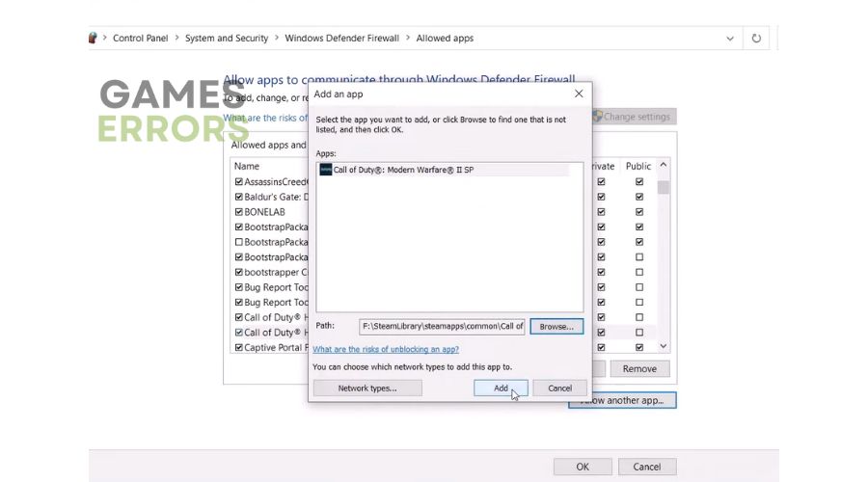
Task: Toggle the Captive Portal name checkbox
Action: tap(238, 348)
